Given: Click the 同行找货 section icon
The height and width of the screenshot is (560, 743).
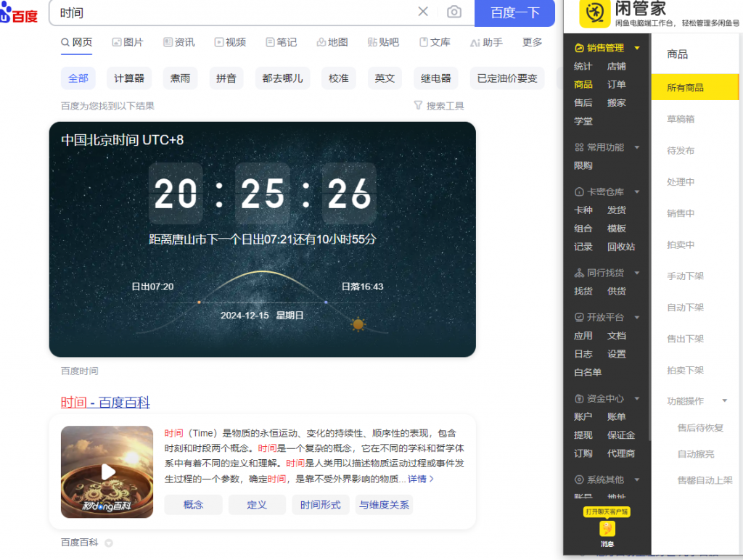Looking at the screenshot, I should (579, 273).
